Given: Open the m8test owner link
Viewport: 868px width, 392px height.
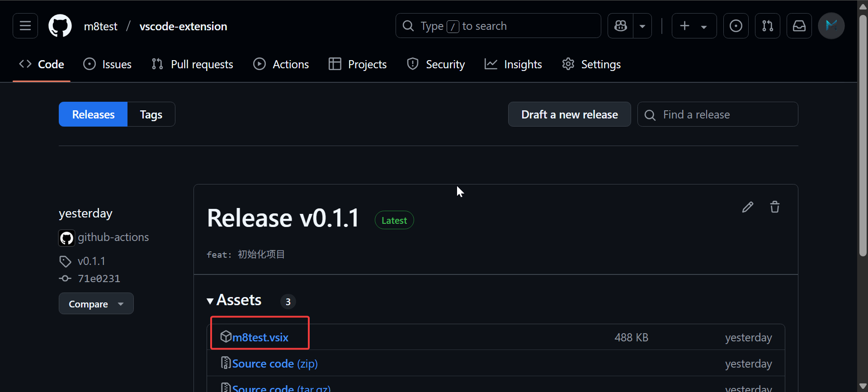Looking at the screenshot, I should pyautogui.click(x=101, y=26).
